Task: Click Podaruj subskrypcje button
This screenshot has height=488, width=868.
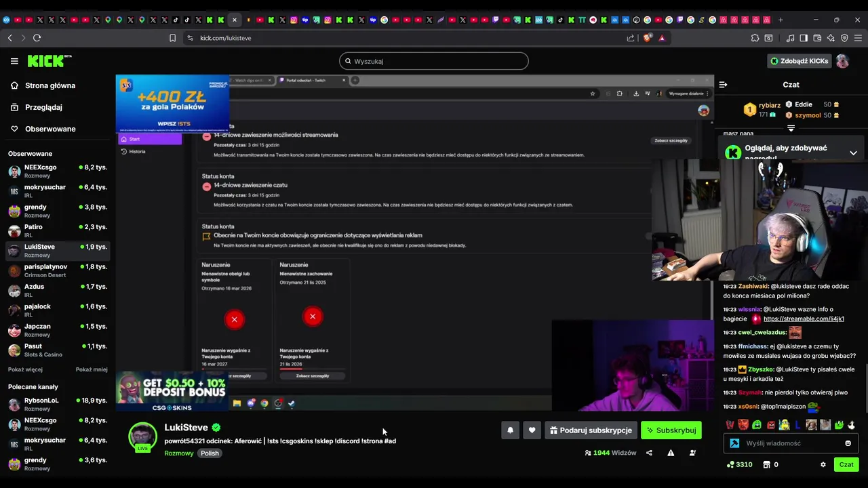Action: pos(591,430)
